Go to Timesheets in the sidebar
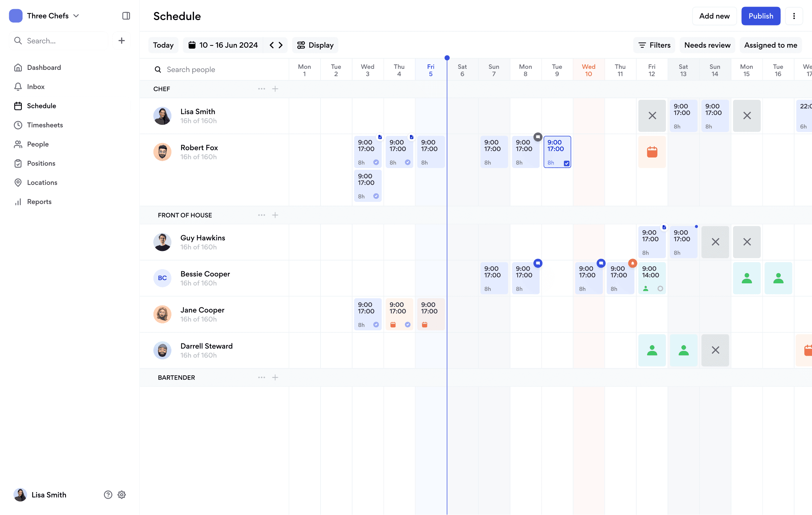This screenshot has width=812, height=515. (45, 125)
